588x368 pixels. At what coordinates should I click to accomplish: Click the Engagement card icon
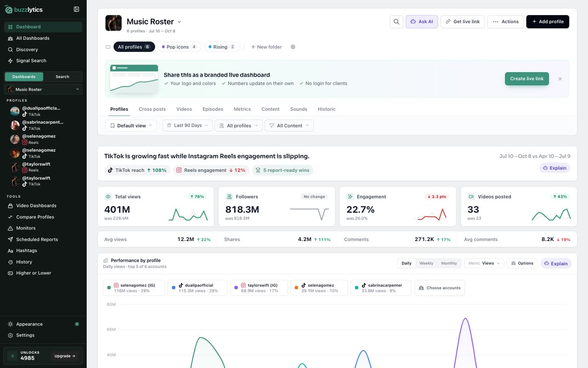tap(350, 196)
